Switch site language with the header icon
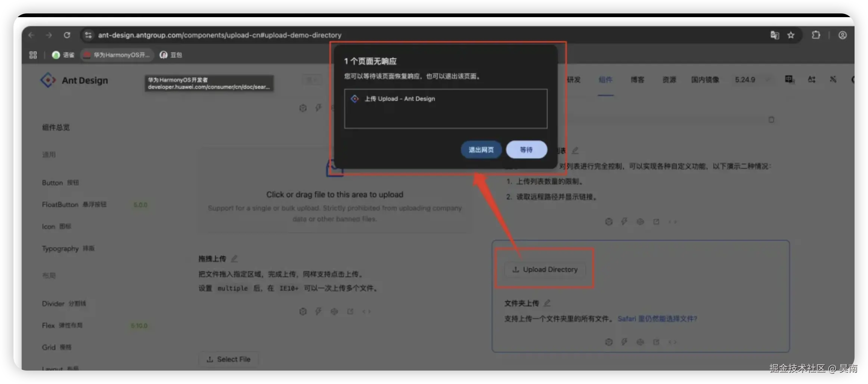This screenshot has height=384, width=868. point(789,79)
